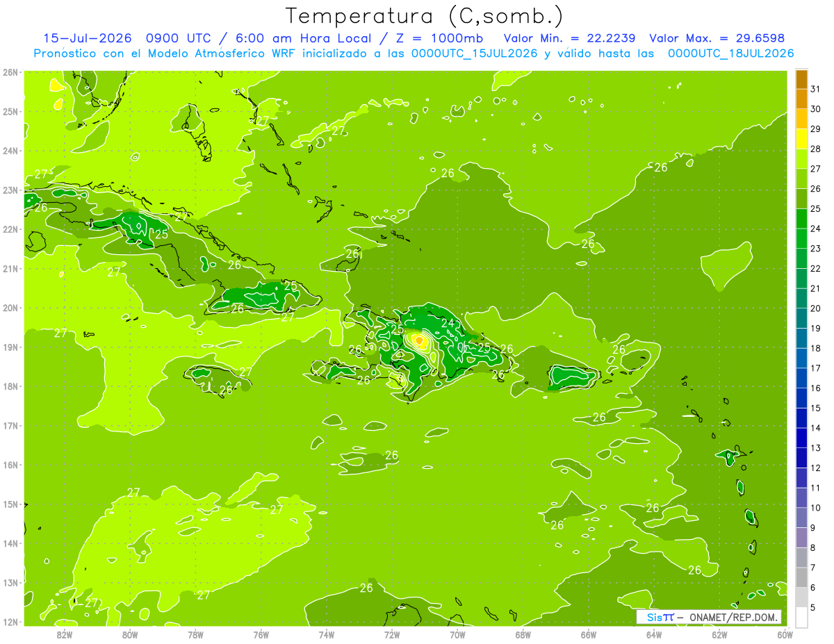Click the 22N latitude axis label
Screen dimensions: 834x644
(x=10, y=229)
